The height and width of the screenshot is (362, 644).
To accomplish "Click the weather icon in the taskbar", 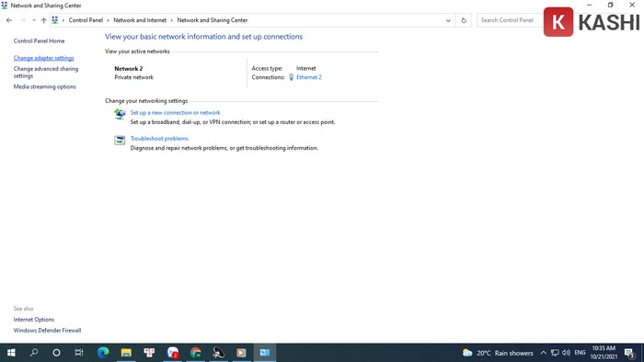I will (x=467, y=353).
